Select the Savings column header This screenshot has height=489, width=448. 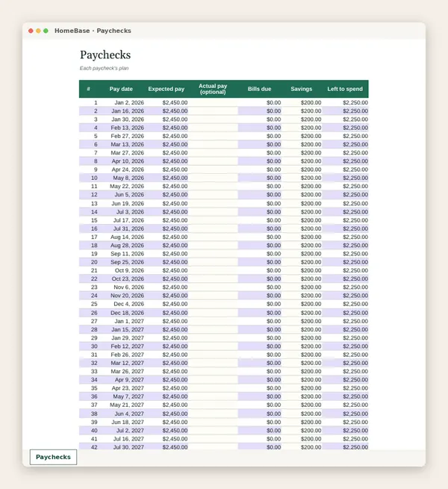[302, 89]
